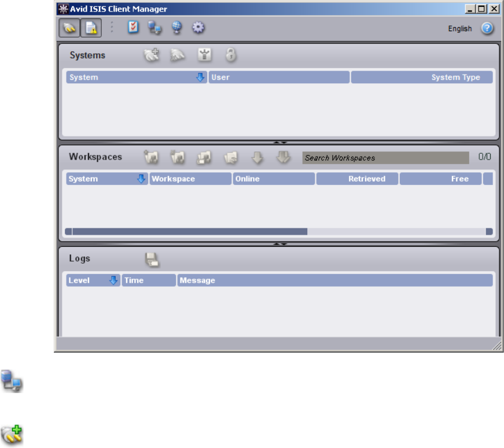The width and height of the screenshot is (504, 448).
Task: Click the left arrow of Workspaces scrollbar
Action: click(x=68, y=232)
